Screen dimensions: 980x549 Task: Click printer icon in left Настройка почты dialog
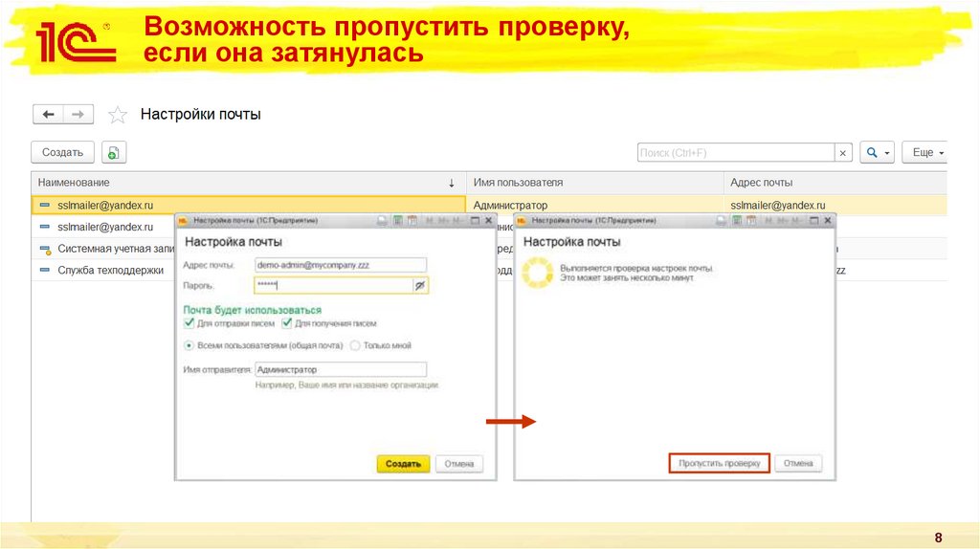pyautogui.click(x=382, y=221)
